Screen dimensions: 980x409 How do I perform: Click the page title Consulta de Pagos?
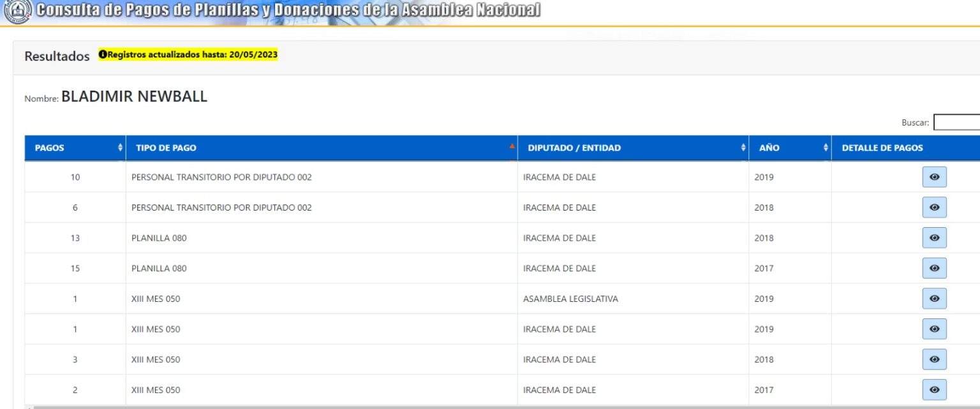point(288,10)
